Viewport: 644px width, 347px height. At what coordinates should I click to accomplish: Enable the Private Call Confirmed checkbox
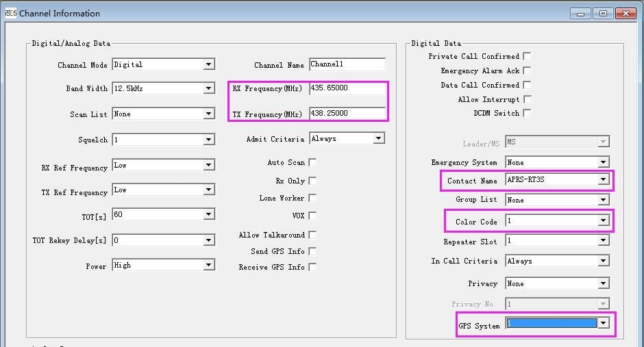[x=527, y=56]
